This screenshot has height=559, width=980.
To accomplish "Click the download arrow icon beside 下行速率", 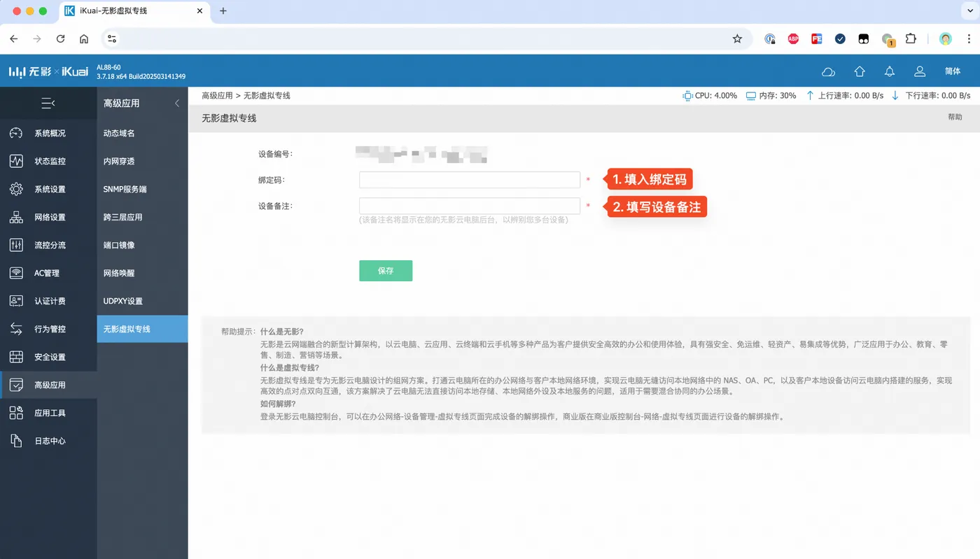I will click(895, 96).
